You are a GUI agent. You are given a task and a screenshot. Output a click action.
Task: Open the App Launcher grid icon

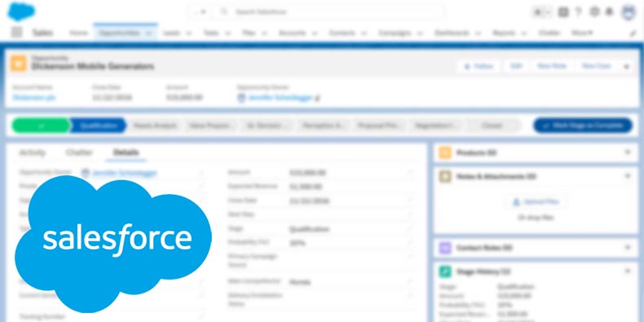tap(17, 33)
